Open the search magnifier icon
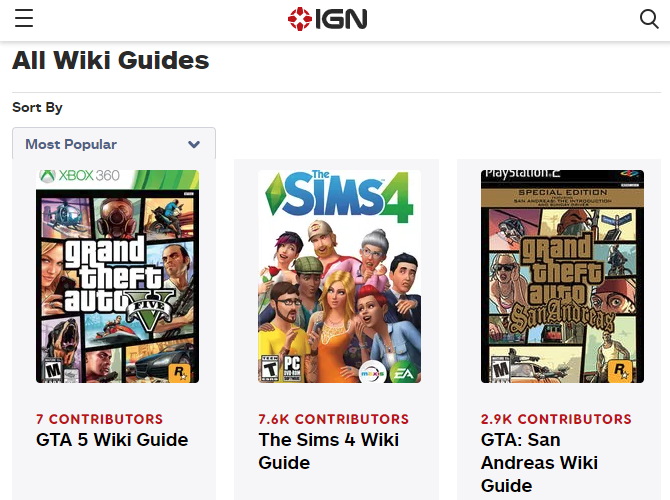This screenshot has height=500, width=670. pyautogui.click(x=649, y=19)
